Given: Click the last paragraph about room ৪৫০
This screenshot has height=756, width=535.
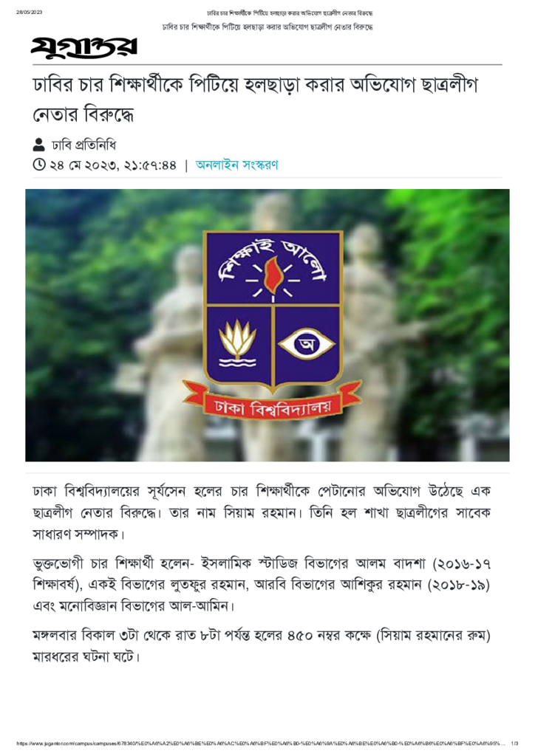Looking at the screenshot, I should click(x=262, y=646).
